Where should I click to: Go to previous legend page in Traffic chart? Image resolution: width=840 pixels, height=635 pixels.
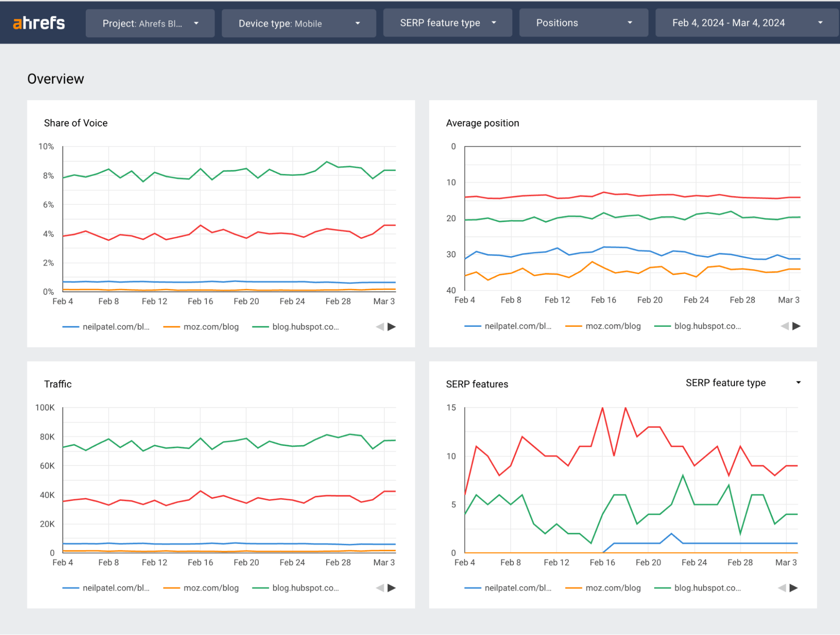coord(380,588)
